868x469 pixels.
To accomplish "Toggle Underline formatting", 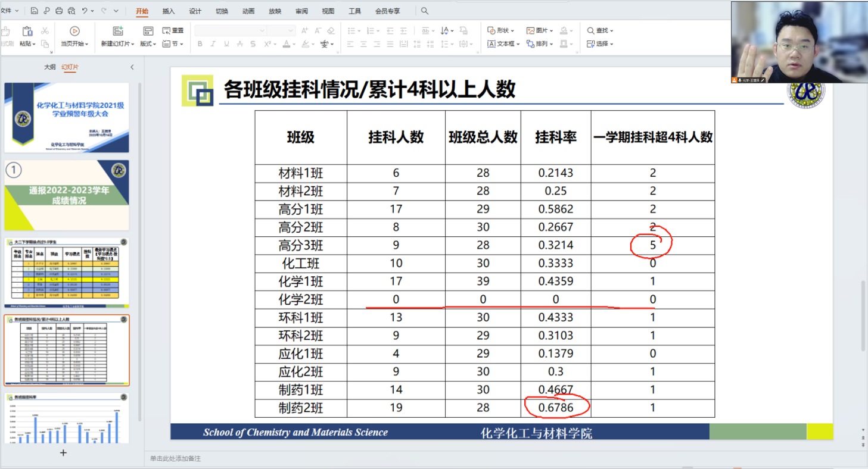I will point(226,44).
